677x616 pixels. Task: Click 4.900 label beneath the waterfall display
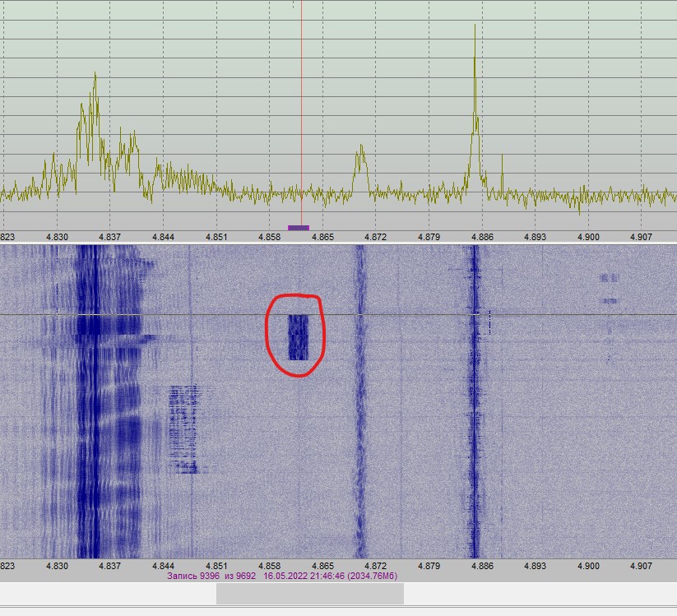click(588, 566)
